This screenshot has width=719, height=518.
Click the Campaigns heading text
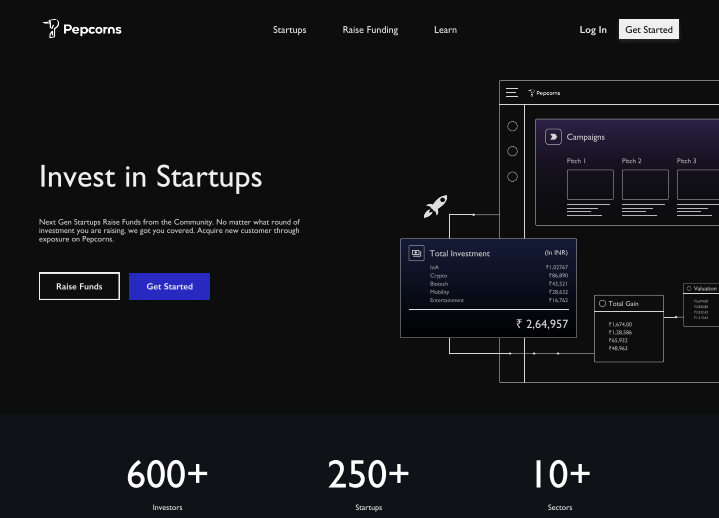[x=586, y=137]
